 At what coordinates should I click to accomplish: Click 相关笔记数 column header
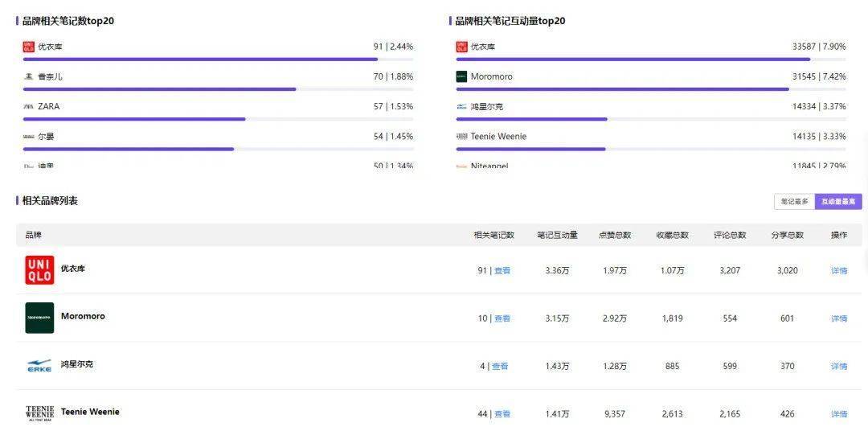click(493, 235)
